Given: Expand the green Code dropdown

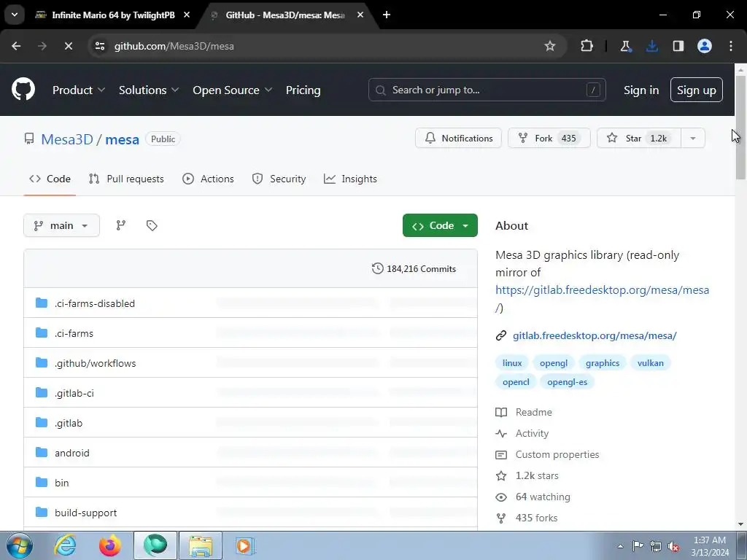Looking at the screenshot, I should (x=440, y=225).
